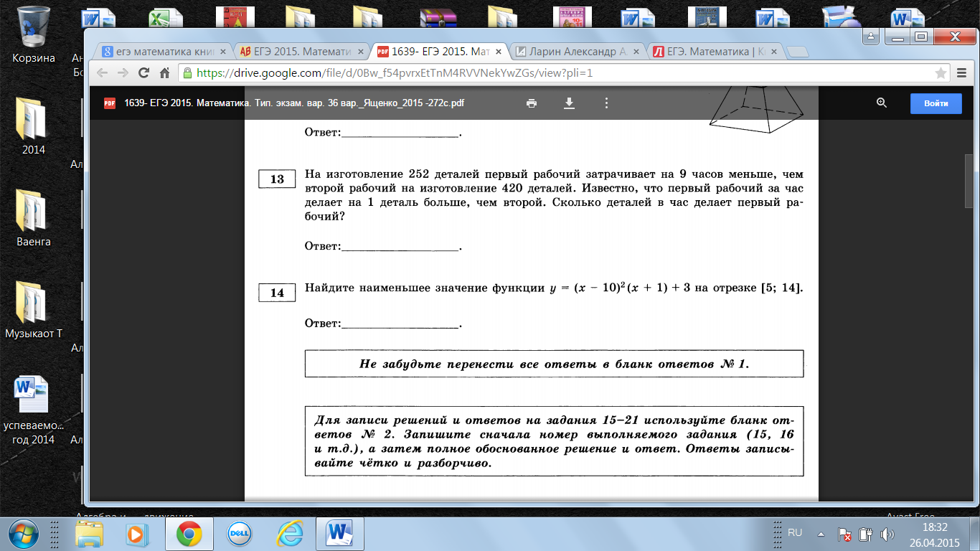
Task: Close the егэ математика книг tab
Action: (x=222, y=52)
